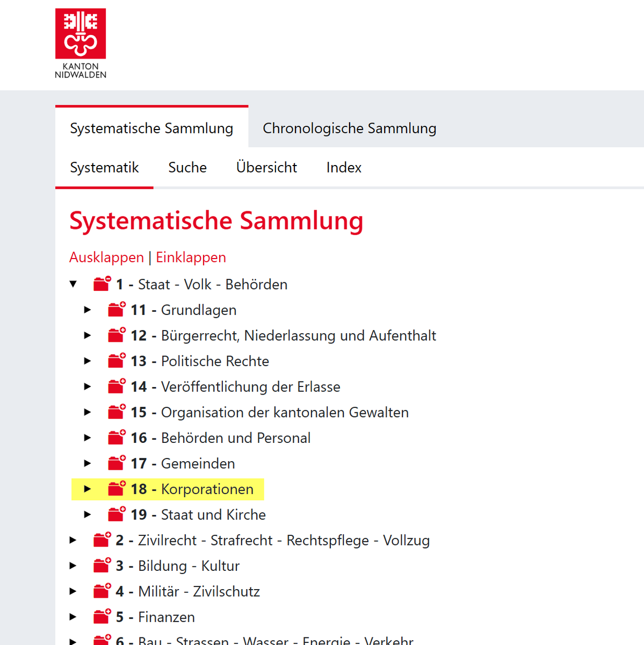
Task: Click the Einklappen link
Action: point(191,257)
